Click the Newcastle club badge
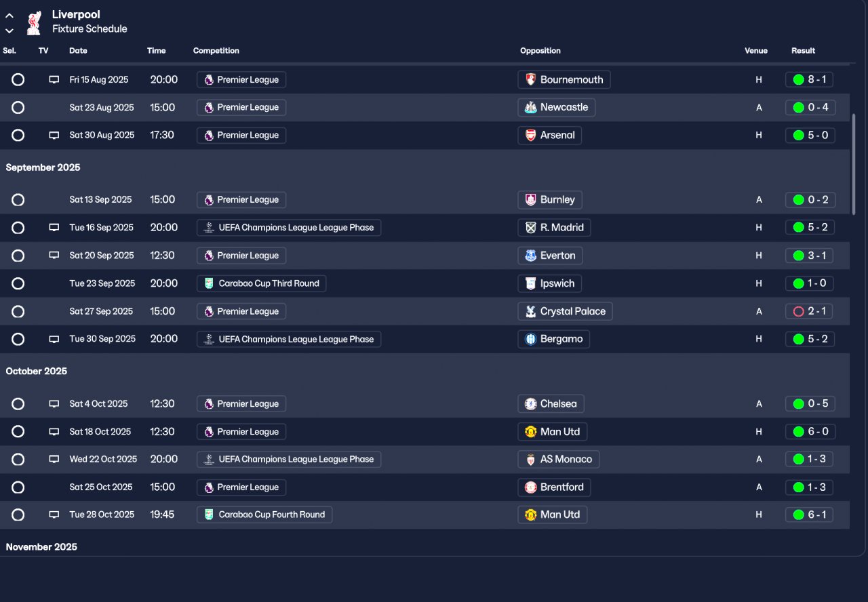 coord(531,108)
